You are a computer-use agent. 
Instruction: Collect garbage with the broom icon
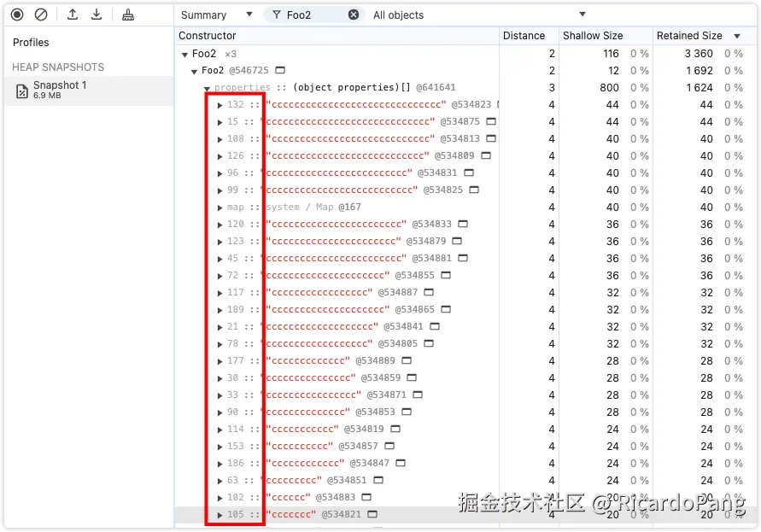click(x=128, y=15)
